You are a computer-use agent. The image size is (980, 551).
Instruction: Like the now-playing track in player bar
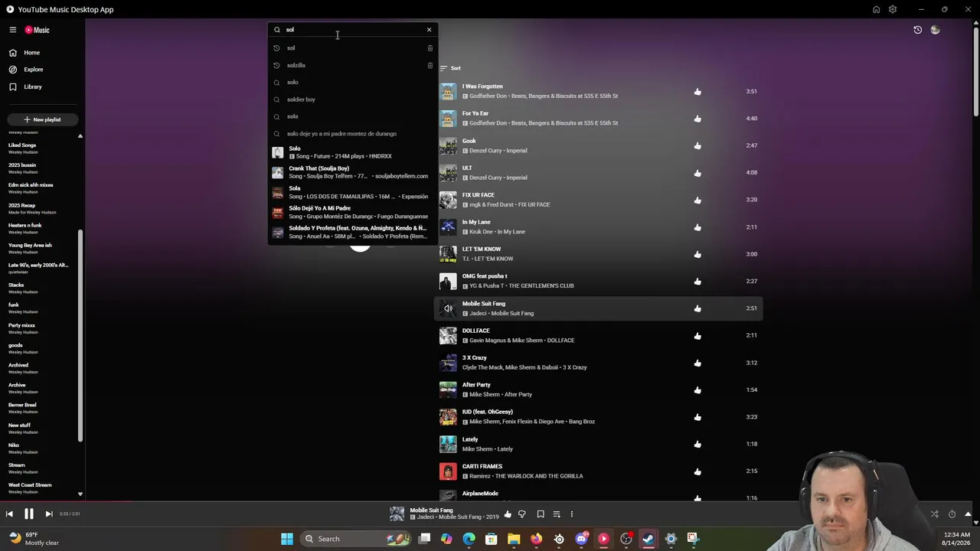(508, 514)
